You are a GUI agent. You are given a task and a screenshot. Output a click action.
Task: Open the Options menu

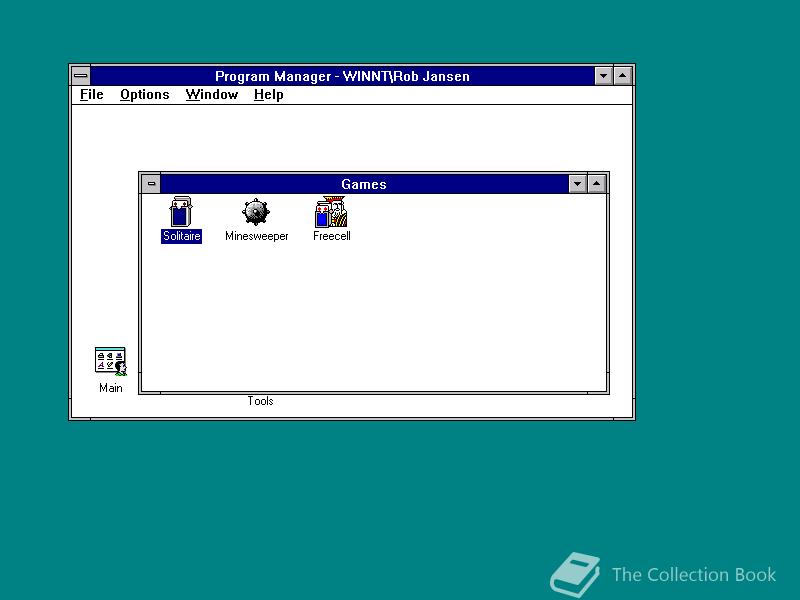click(143, 94)
